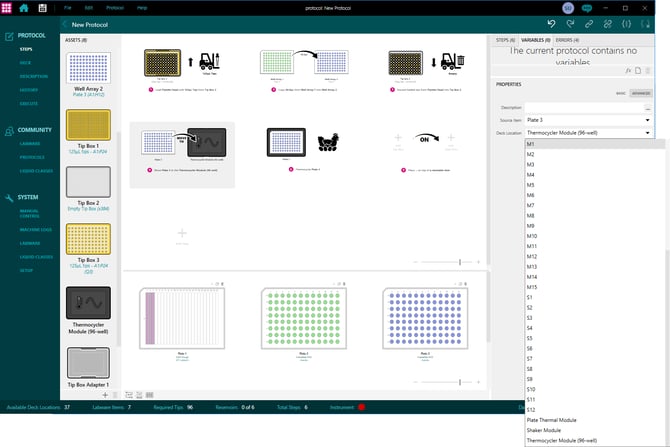Image resolution: width=670 pixels, height=447 pixels.
Task: Click the curly braces variable icon
Action: (626, 24)
